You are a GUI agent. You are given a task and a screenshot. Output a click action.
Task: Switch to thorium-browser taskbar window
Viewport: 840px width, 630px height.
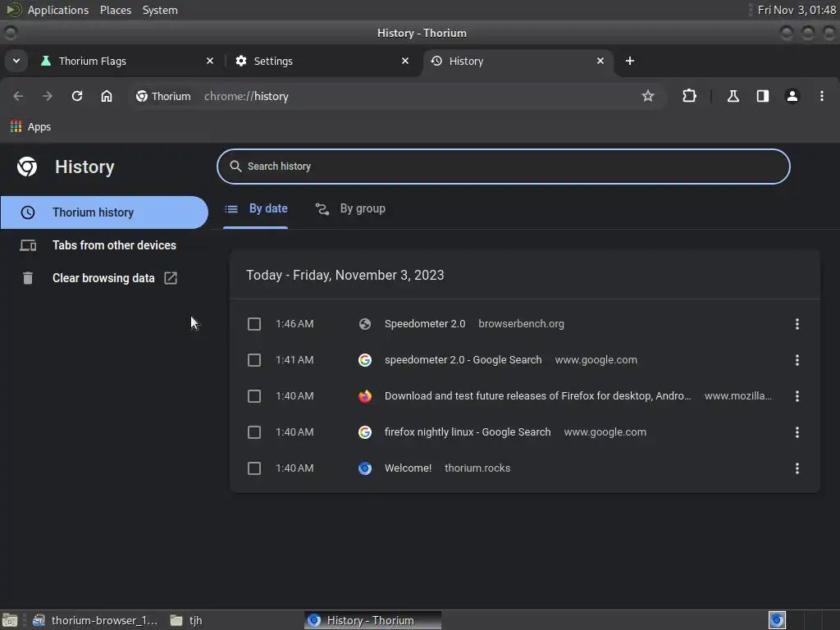pyautogui.click(x=95, y=620)
